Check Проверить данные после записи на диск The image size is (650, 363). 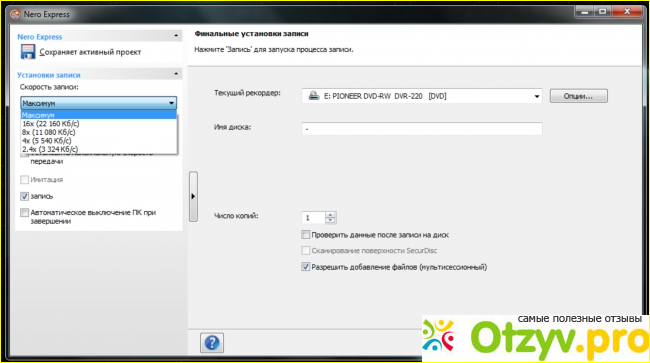[306, 235]
